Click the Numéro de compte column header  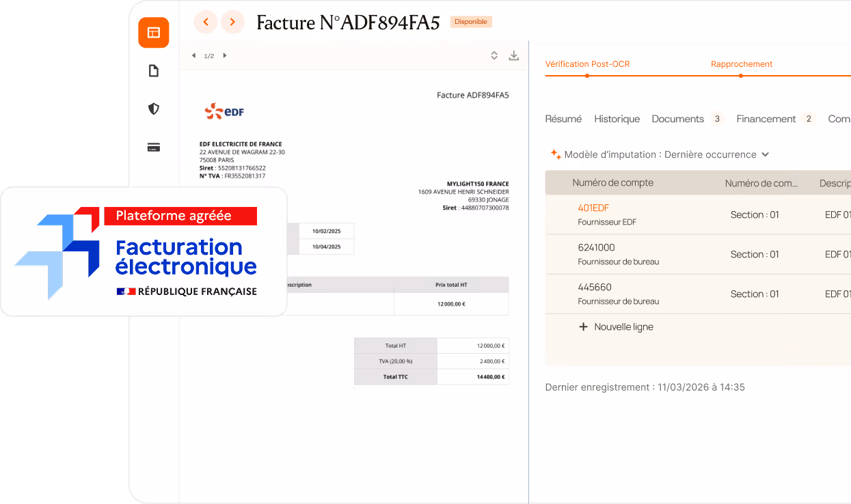[613, 182]
